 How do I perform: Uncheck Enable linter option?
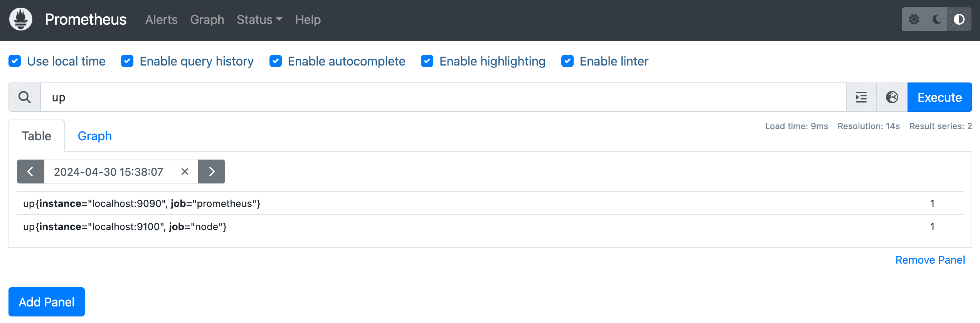pyautogui.click(x=567, y=61)
